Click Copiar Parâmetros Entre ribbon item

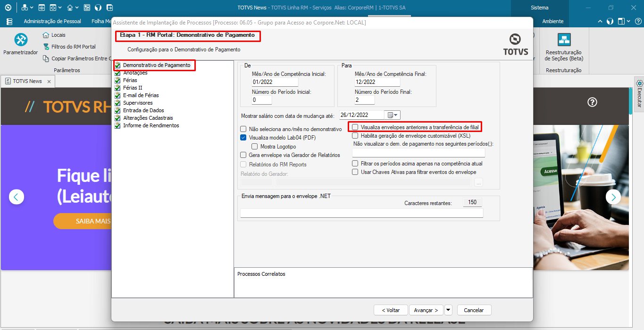[76, 58]
